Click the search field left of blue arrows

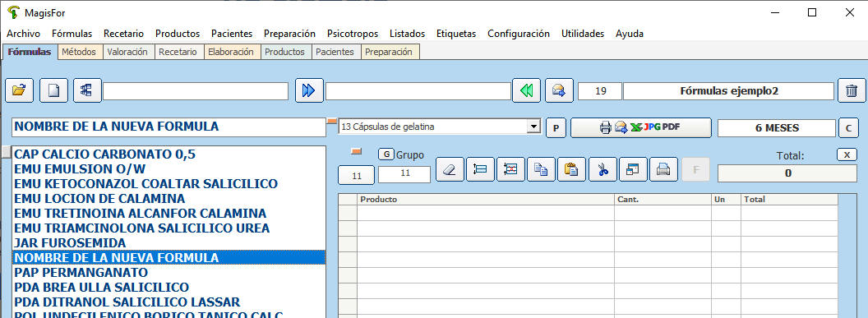click(196, 91)
